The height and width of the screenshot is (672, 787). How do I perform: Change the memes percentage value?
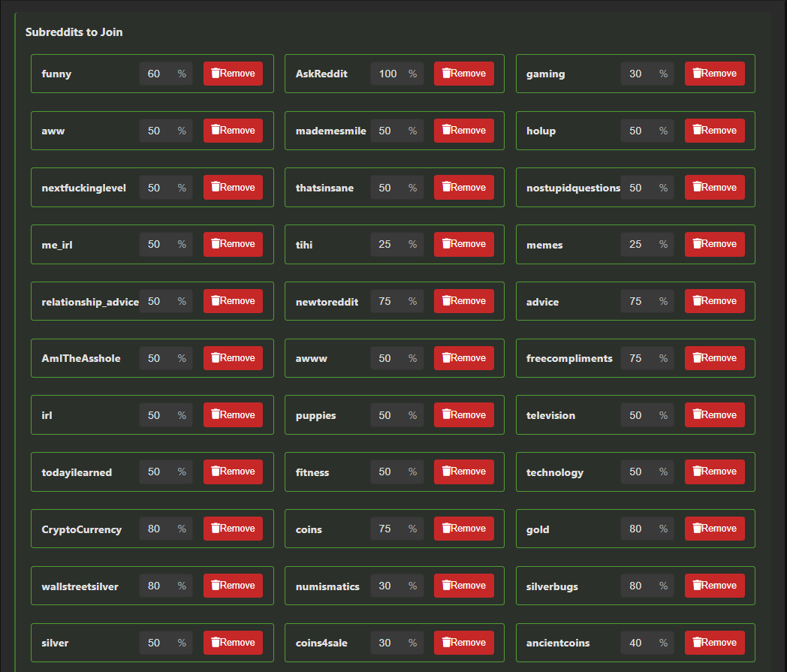pyautogui.click(x=647, y=245)
